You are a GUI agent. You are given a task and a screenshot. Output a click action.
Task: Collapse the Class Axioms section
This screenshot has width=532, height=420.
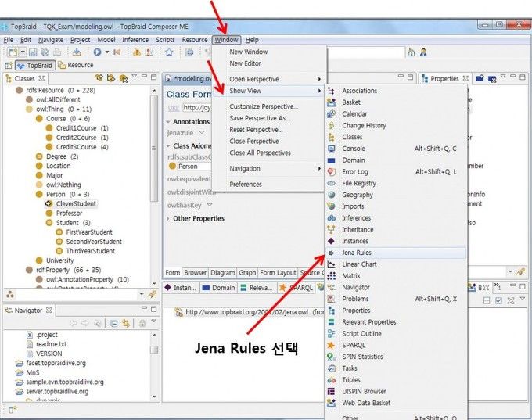click(x=168, y=146)
